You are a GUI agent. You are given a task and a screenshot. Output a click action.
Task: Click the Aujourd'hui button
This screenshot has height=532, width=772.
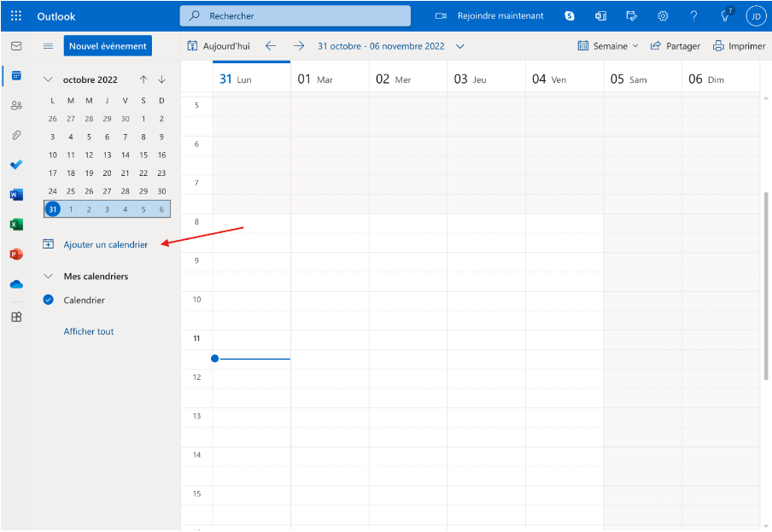click(219, 46)
